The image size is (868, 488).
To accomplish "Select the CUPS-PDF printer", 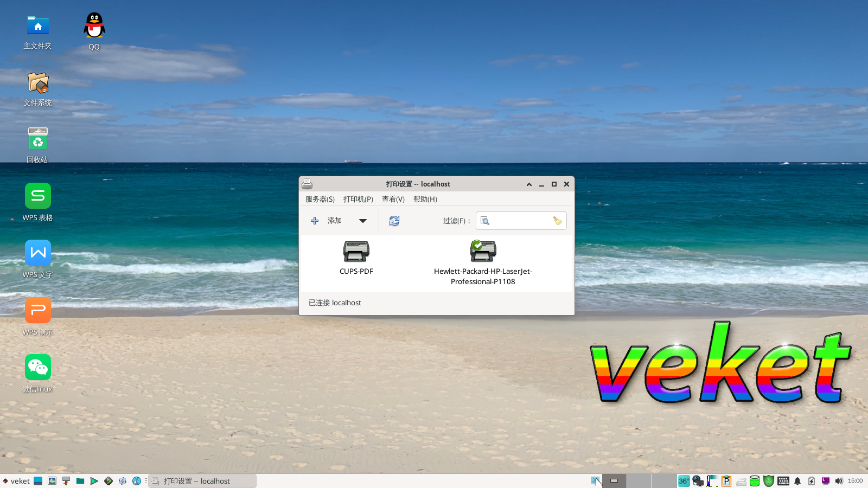I will (356, 258).
